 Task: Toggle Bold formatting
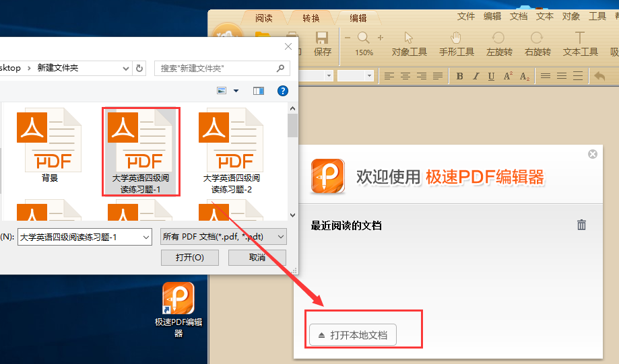(x=459, y=76)
